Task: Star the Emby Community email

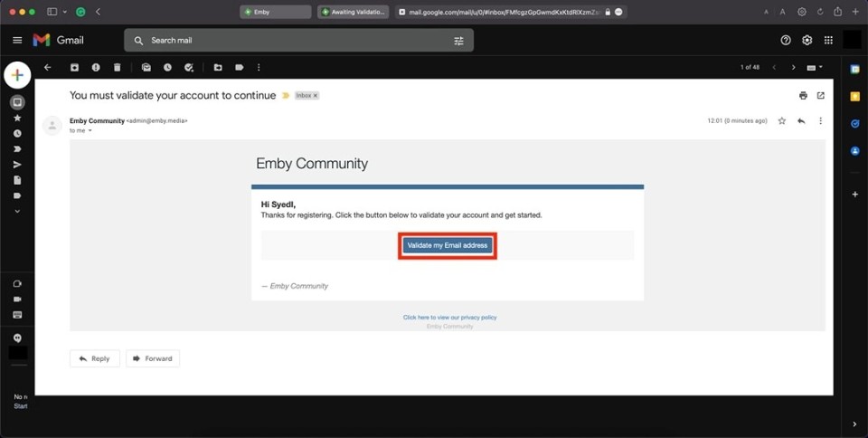Action: pyautogui.click(x=781, y=120)
